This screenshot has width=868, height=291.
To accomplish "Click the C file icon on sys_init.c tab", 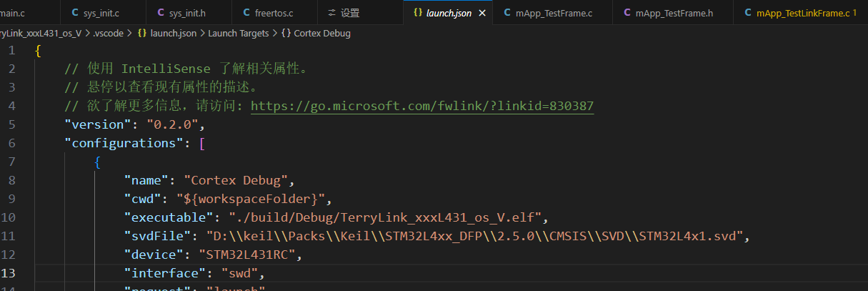I will click(76, 13).
